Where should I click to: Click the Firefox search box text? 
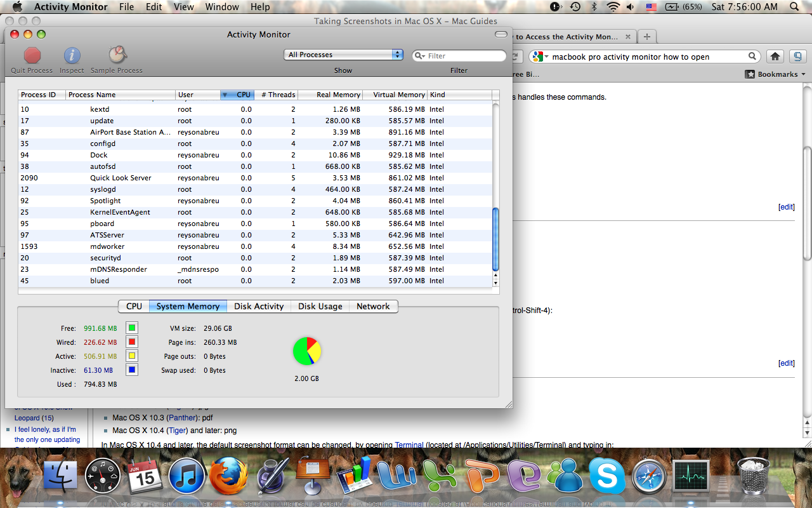631,57
